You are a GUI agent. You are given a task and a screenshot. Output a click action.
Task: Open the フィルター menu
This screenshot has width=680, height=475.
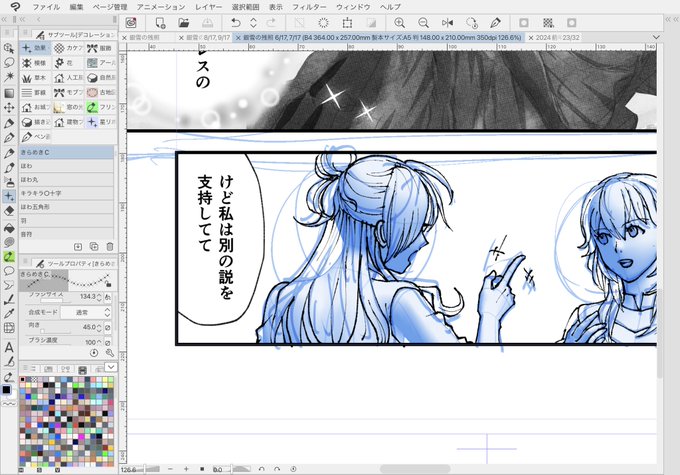click(309, 7)
